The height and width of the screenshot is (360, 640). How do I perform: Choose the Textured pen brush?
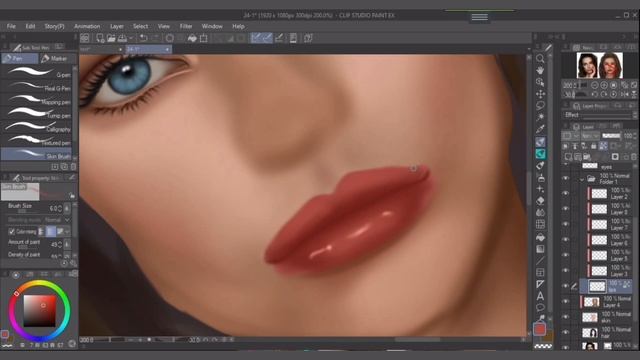click(x=37, y=141)
